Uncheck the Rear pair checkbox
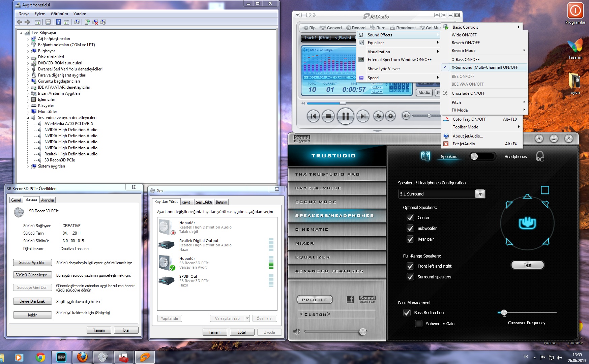Viewport: 589px width, 364px height. [410, 239]
